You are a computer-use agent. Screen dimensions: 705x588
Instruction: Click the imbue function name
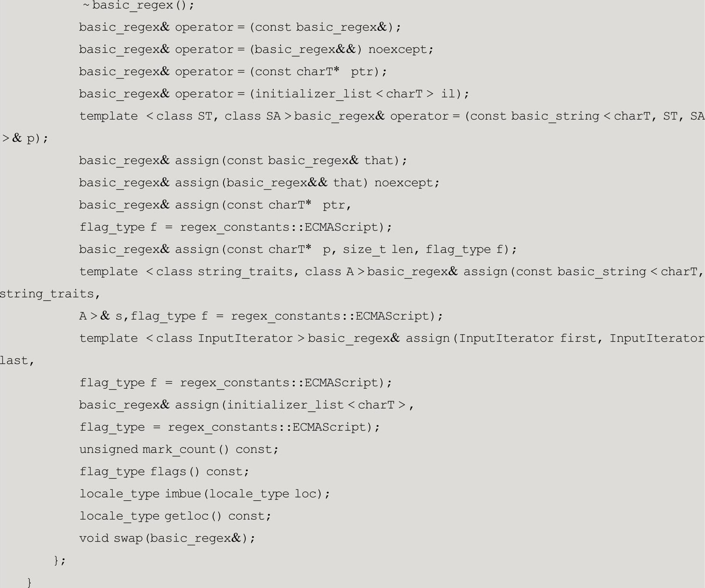pyautogui.click(x=183, y=494)
